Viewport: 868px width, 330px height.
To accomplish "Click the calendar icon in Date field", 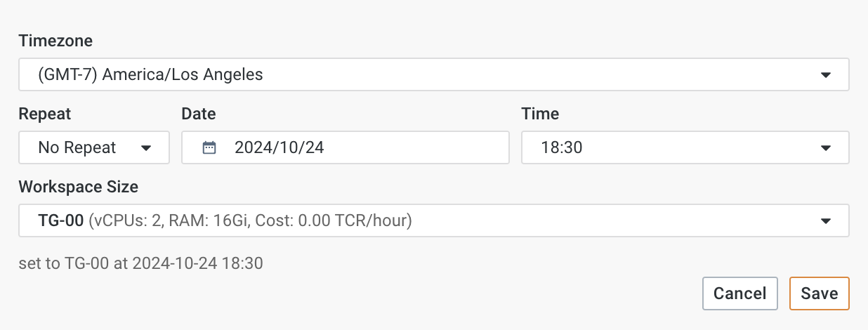I will [209, 147].
